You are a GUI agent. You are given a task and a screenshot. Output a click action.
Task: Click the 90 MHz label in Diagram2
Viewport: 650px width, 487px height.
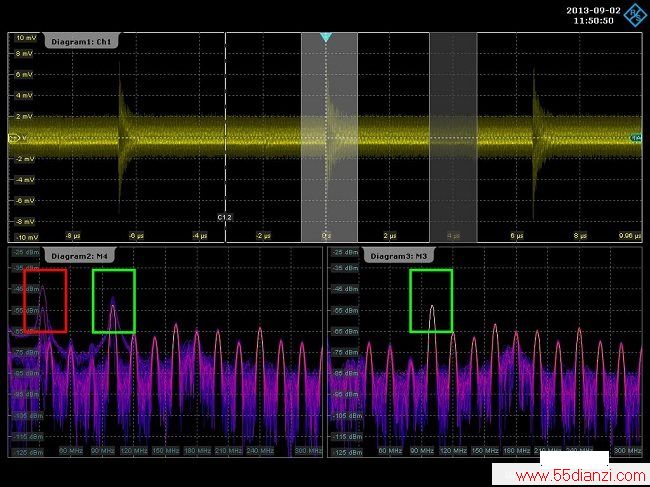click(x=102, y=451)
